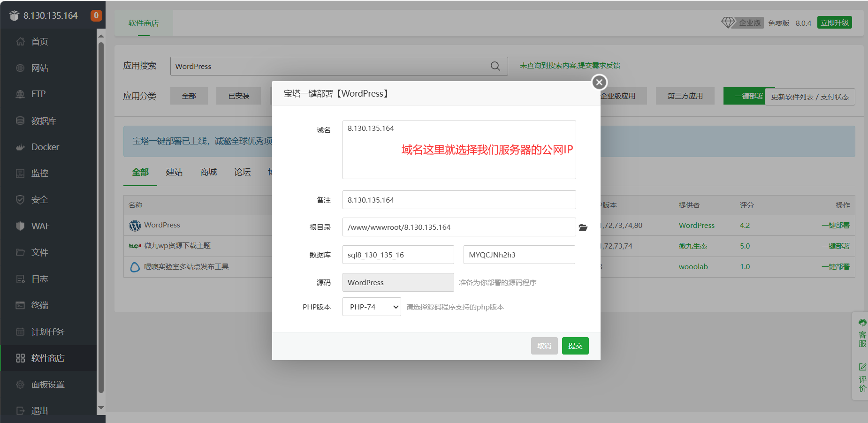Click 一键部署 link in wooolab row
Screen dimensions: 868x423
coord(836,267)
